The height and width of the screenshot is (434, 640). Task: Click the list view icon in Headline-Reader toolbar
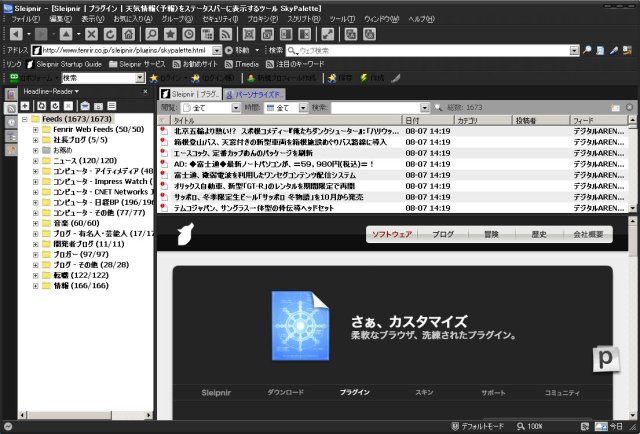click(x=111, y=106)
